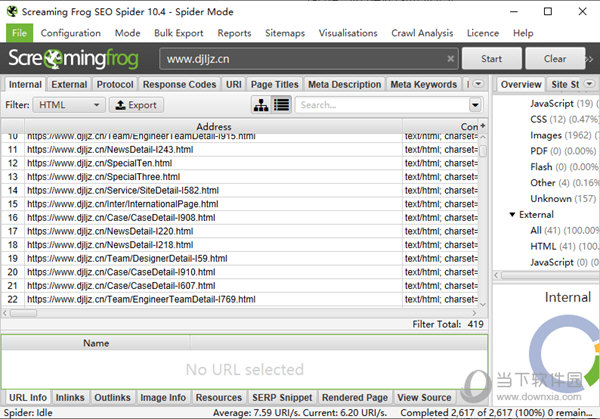
Task: Select row SpecialThree.html
Action: (x=240, y=177)
